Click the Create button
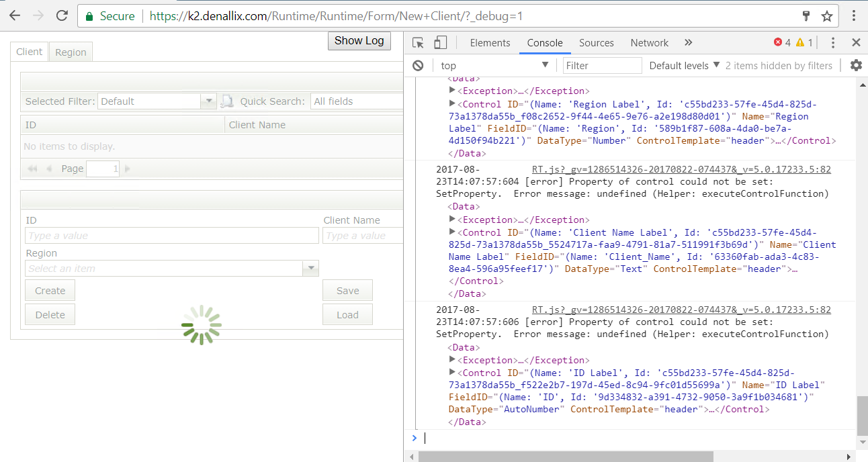Image resolution: width=868 pixels, height=462 pixels. (x=50, y=291)
